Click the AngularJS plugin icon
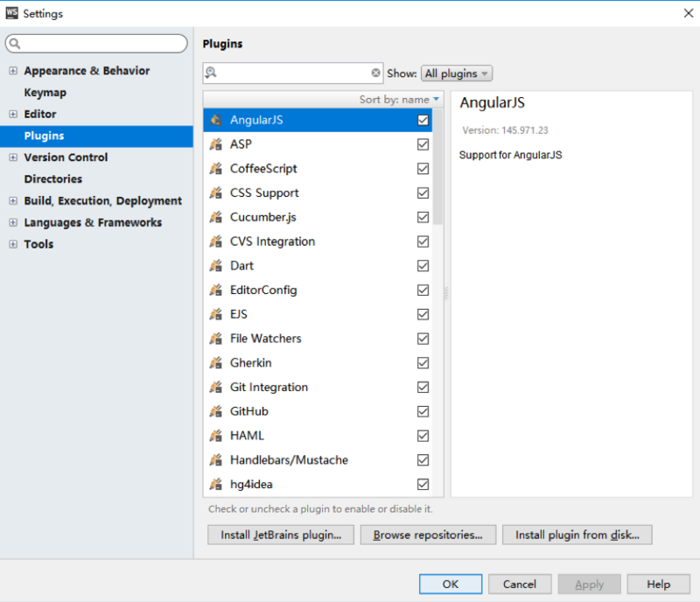 [x=216, y=120]
